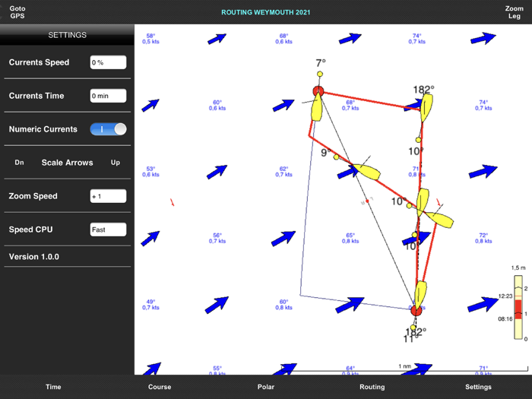Viewport: 532px width, 399px height.
Task: Switch to the Polar tab
Action: click(x=266, y=387)
